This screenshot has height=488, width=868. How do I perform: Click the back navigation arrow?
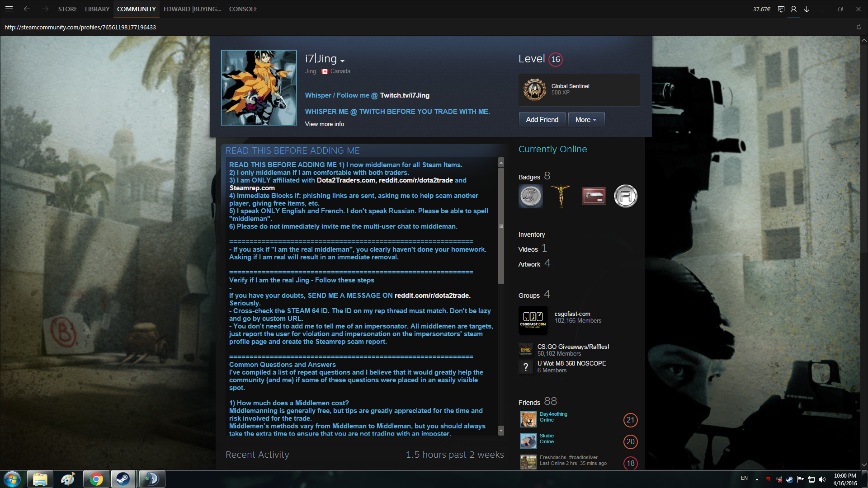click(x=27, y=9)
